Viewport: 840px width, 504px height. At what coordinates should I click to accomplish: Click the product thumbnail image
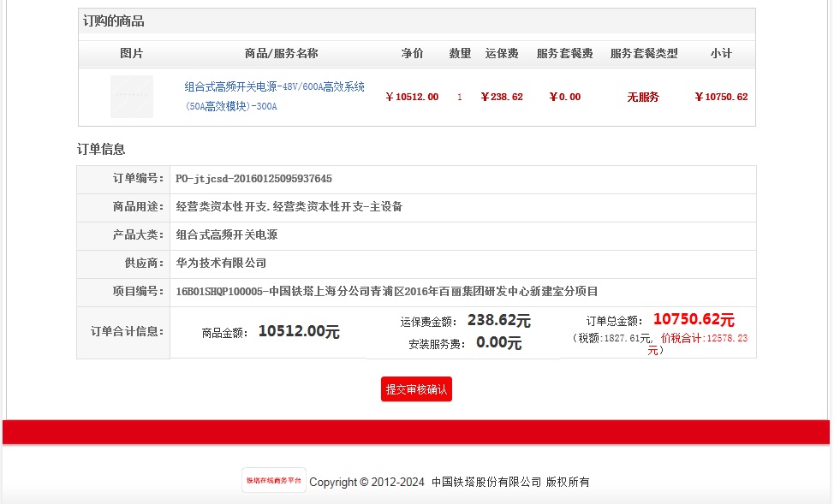tap(132, 97)
